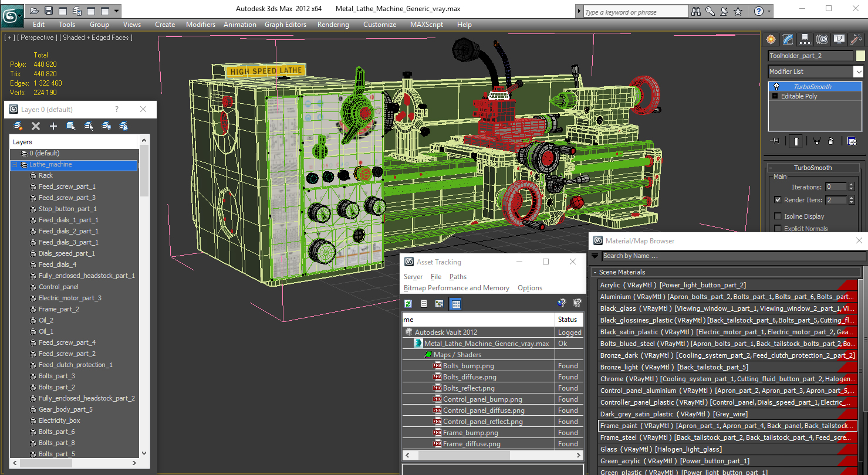Open the MAXScript menu

[427, 25]
